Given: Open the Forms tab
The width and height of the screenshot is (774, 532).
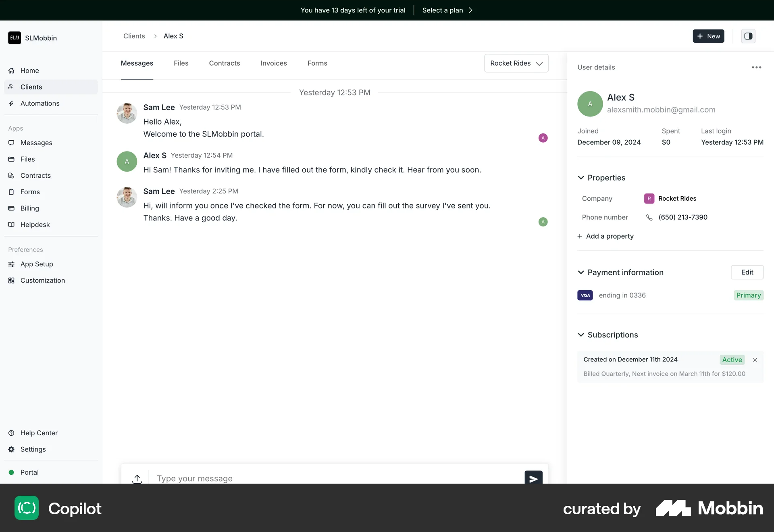Looking at the screenshot, I should 317,63.
